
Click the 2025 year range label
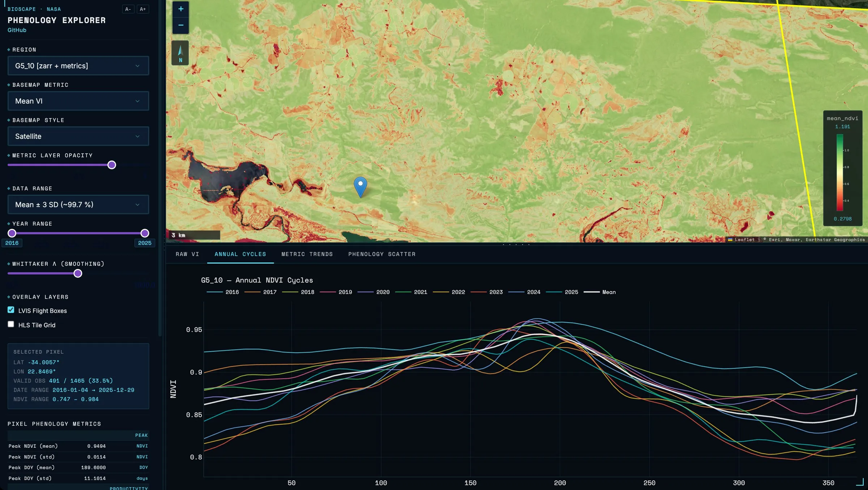click(145, 243)
